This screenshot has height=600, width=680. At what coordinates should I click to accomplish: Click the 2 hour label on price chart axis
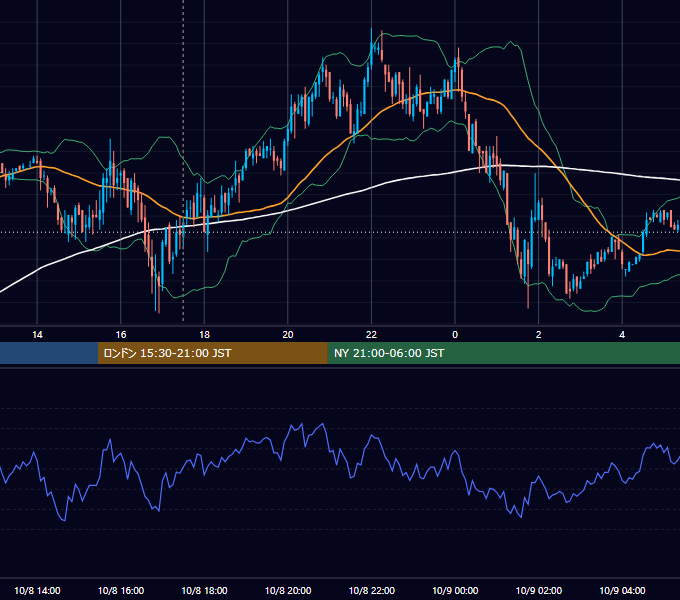[539, 335]
